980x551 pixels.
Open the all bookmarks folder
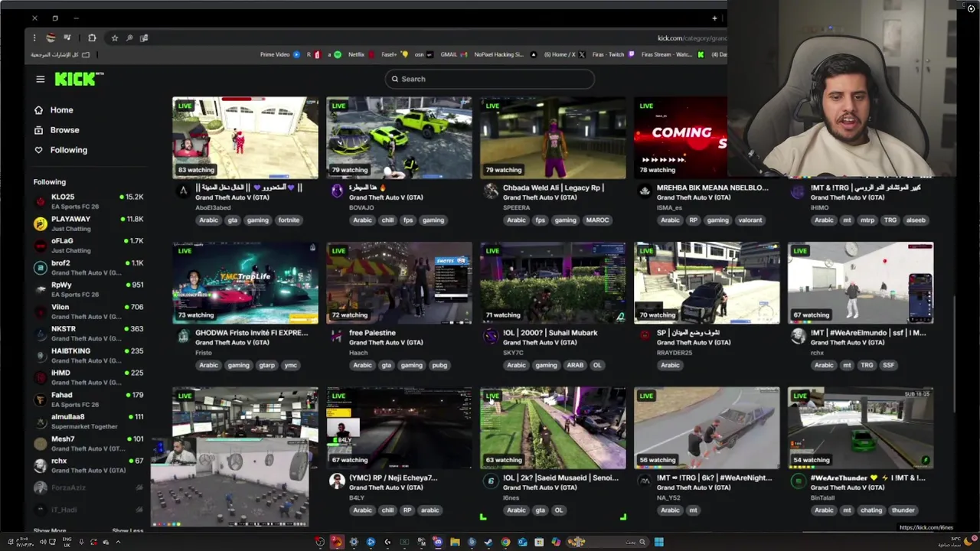point(60,54)
